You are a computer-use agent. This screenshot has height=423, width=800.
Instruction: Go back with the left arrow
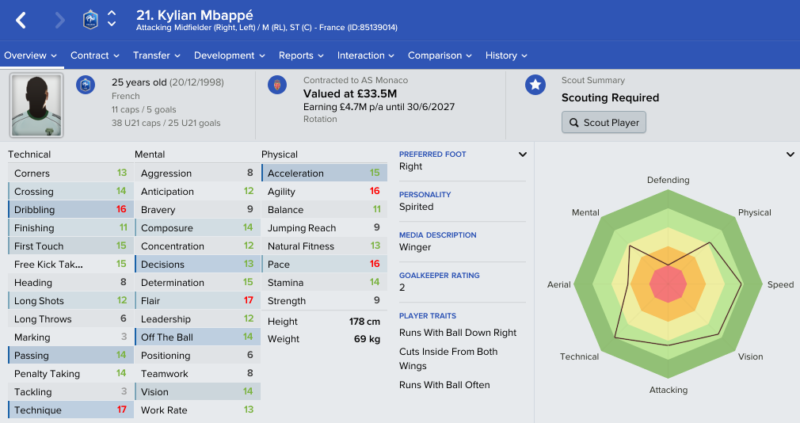tap(21, 20)
